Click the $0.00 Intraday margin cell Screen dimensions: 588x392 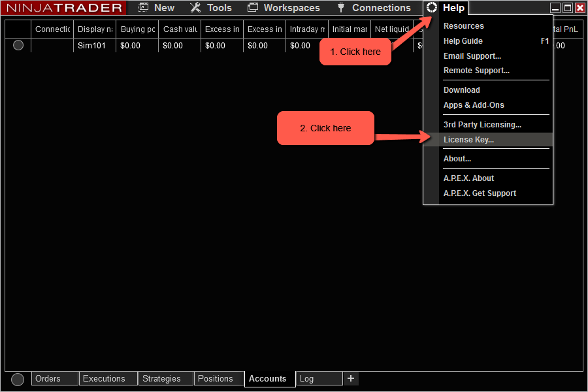click(307, 45)
